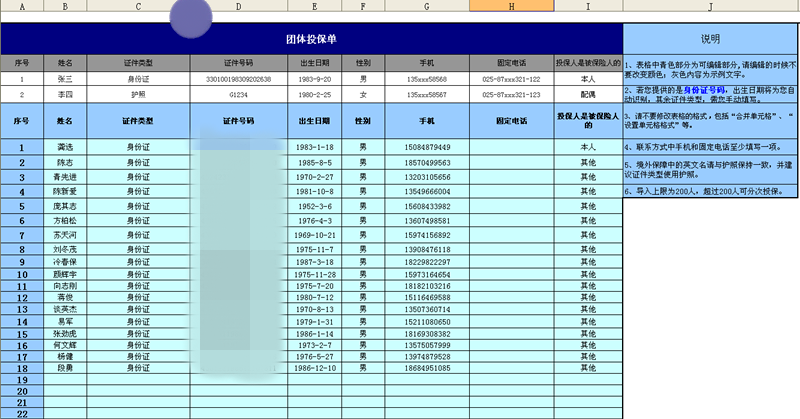
Task: Select birth date cell 1986-12-10
Action: [314, 367]
